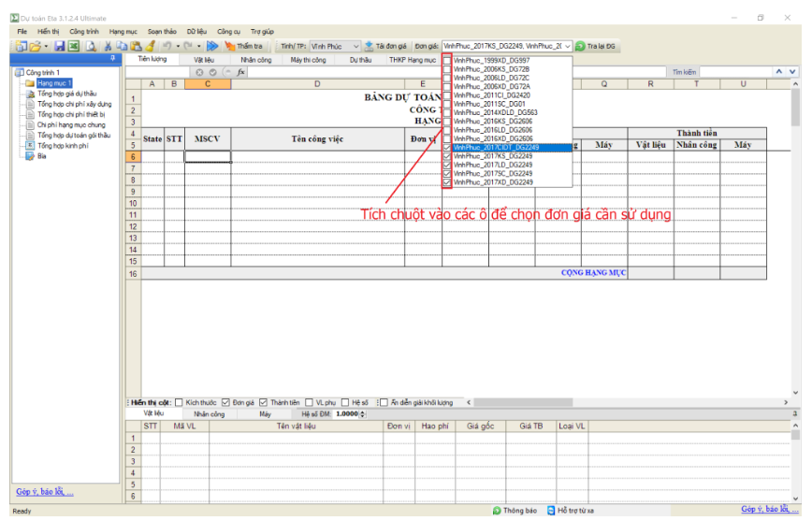Click the Paste clipboard icon
Screen dimensions: 812x521
tap(136, 46)
